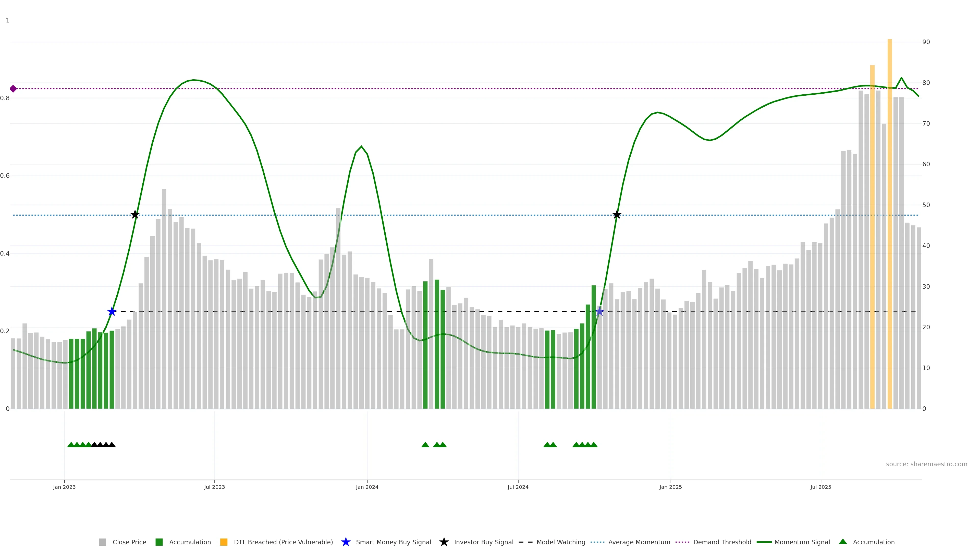The height and width of the screenshot is (551, 980).
Task: Toggle the Demand Threshold legend entry
Action: [722, 542]
